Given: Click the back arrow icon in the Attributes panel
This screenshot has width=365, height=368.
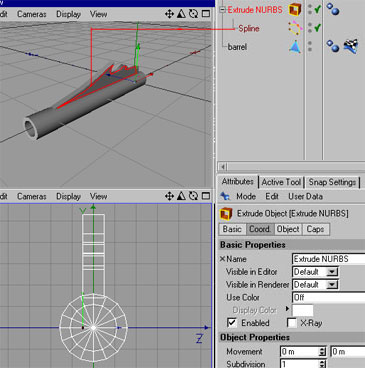Looking at the screenshot, I should (225, 196).
